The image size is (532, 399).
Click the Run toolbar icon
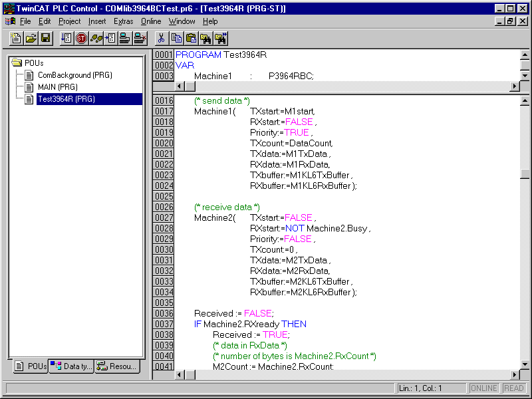[66, 38]
